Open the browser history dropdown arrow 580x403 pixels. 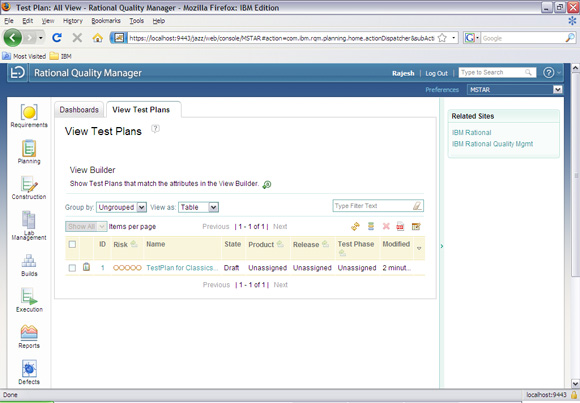click(x=41, y=38)
